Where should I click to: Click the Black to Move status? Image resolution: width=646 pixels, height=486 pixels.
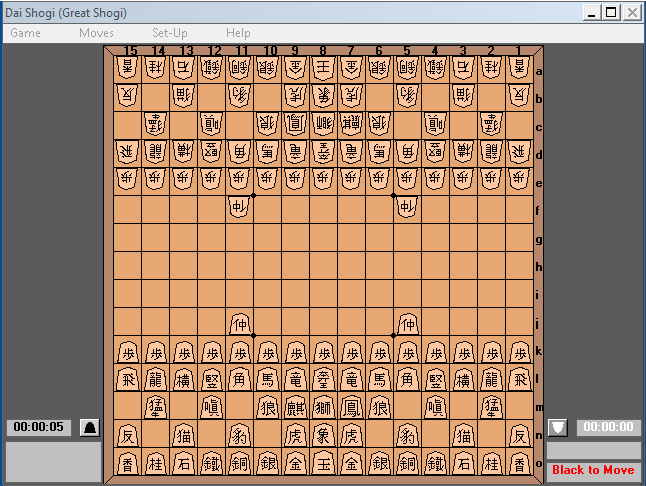(x=593, y=470)
